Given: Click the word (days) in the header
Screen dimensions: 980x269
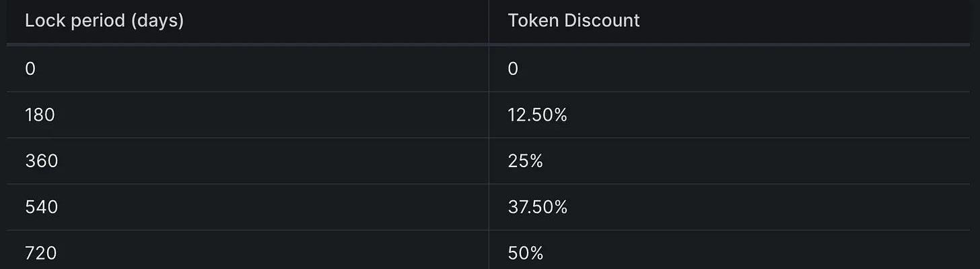Looking at the screenshot, I should pos(157,22).
